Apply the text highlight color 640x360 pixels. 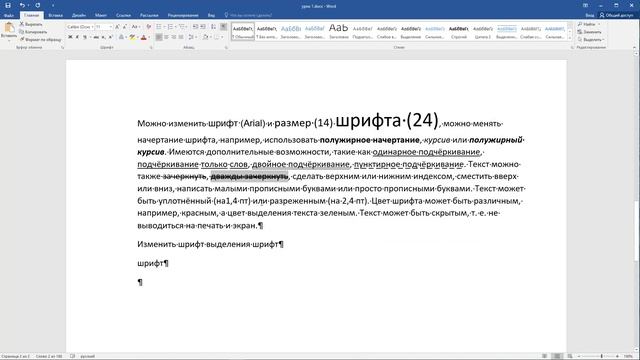(x=132, y=37)
